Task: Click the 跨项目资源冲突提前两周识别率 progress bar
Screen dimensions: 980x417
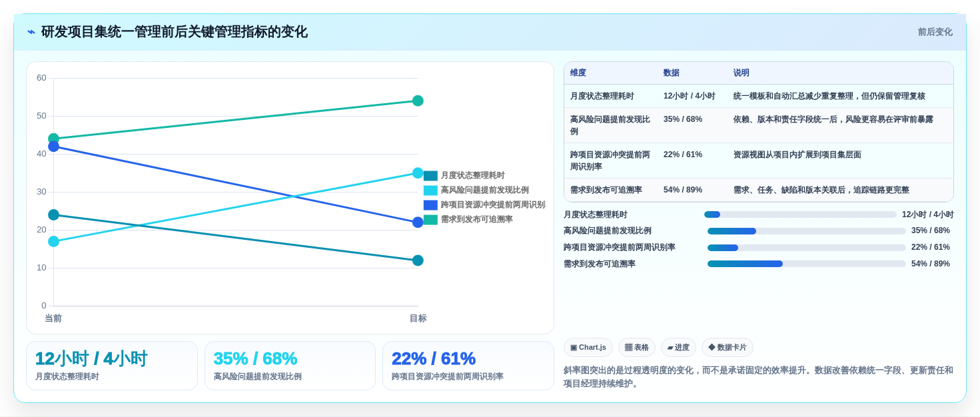Action: pyautogui.click(x=807, y=248)
